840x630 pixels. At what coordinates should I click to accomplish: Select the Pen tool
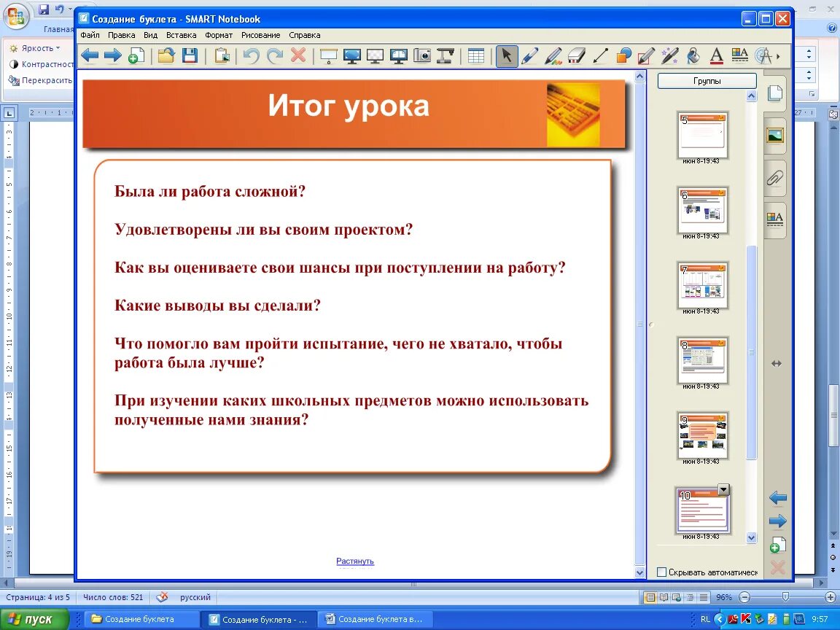[529, 55]
